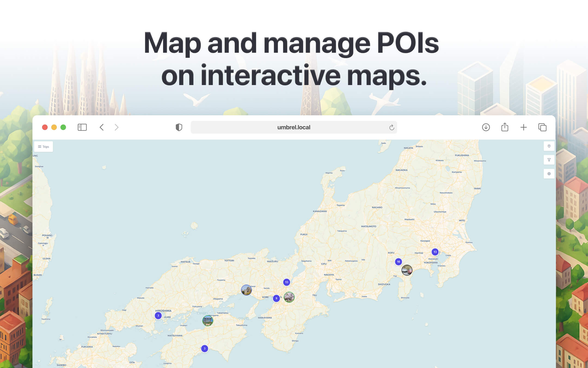The height and width of the screenshot is (368, 588).
Task: Click the privacy shield icon
Action: tap(179, 127)
